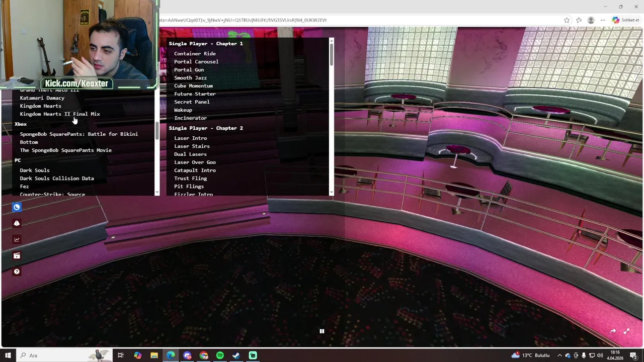Image resolution: width=644 pixels, height=362 pixels.
Task: Add page to favorites with star icon
Action: 567,20
